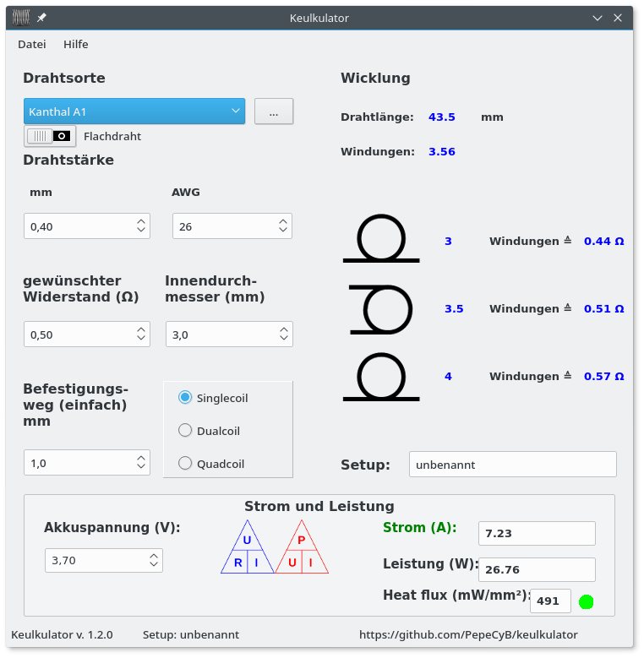This screenshot has height=658, width=644.
Task: Choose the Quadcoil radio button
Action: (185, 463)
